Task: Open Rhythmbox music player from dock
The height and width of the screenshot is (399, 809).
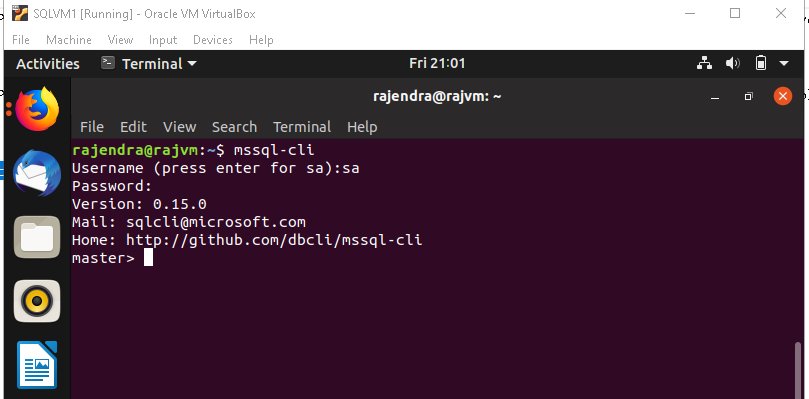Action: (37, 300)
